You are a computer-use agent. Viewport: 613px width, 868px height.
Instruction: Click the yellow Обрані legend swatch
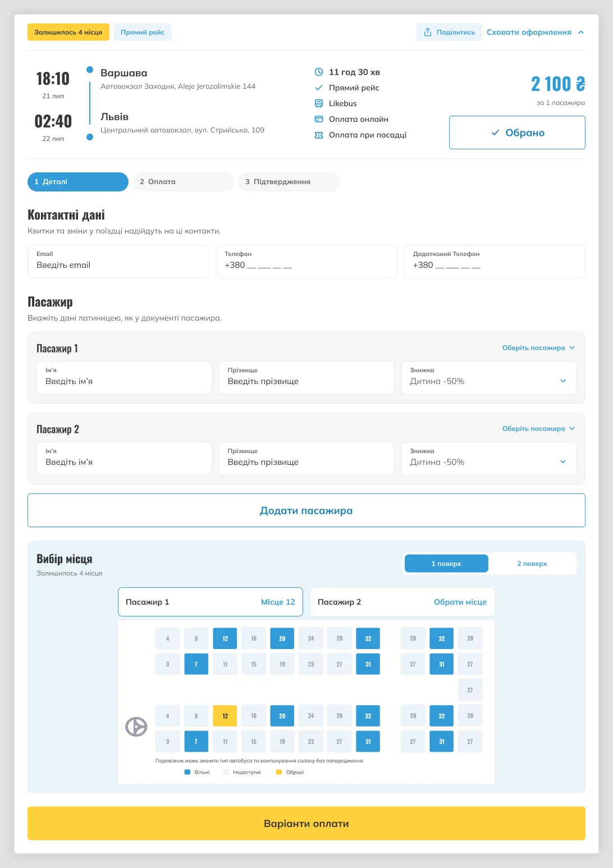pyautogui.click(x=279, y=773)
